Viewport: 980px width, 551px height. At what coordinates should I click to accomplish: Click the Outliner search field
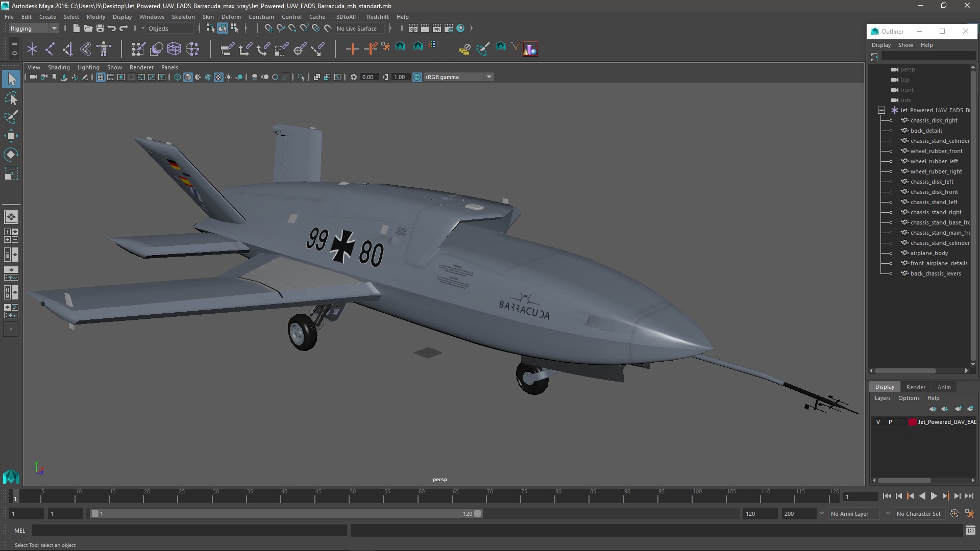928,57
